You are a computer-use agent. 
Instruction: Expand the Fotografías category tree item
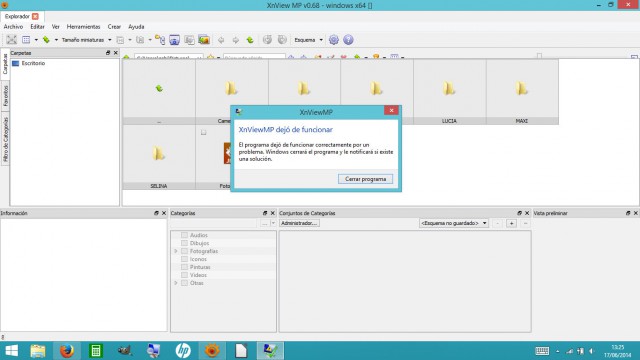pyautogui.click(x=176, y=251)
